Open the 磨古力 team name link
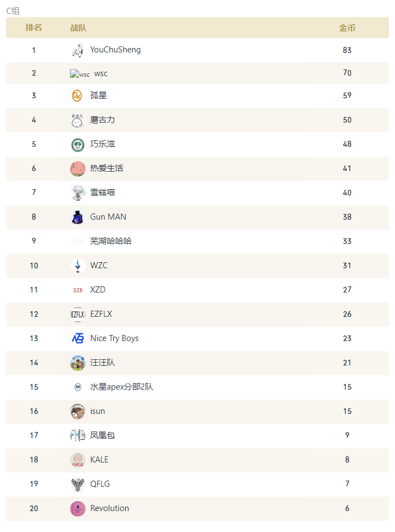The image size is (395, 532). coord(103,120)
